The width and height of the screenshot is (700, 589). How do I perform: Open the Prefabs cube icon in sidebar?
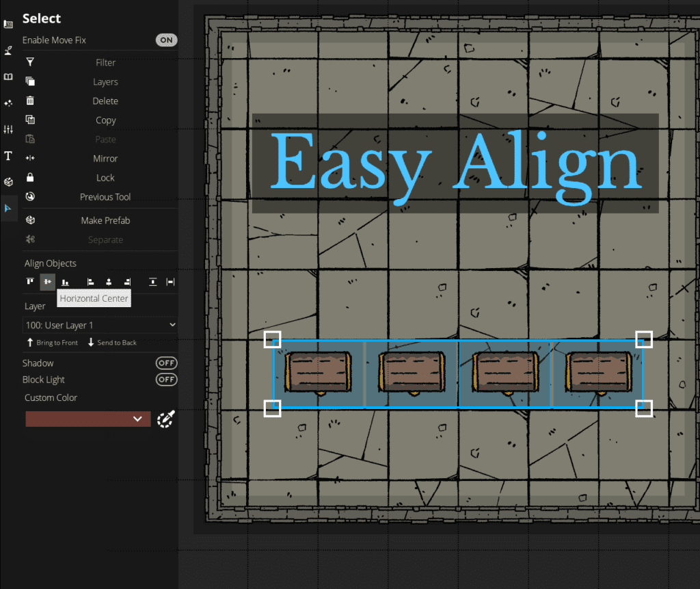point(8,182)
